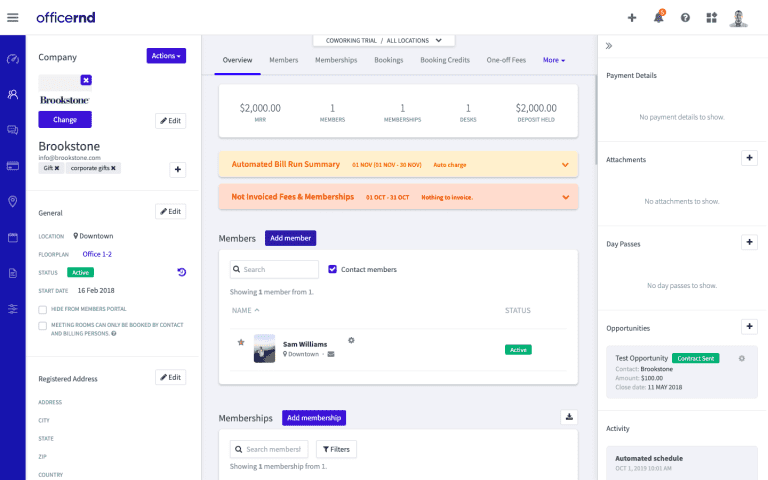Collapse the right side panel
768x480 pixels.
pos(609,46)
